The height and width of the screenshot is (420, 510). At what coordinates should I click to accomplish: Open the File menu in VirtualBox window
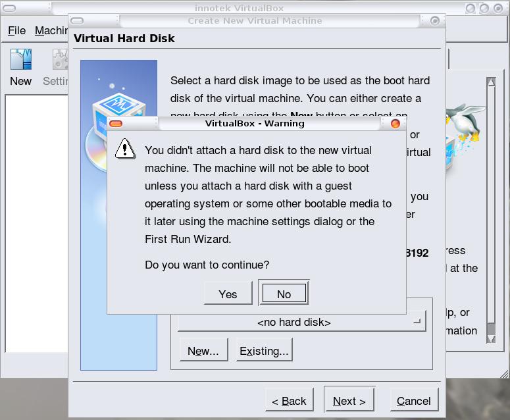16,30
